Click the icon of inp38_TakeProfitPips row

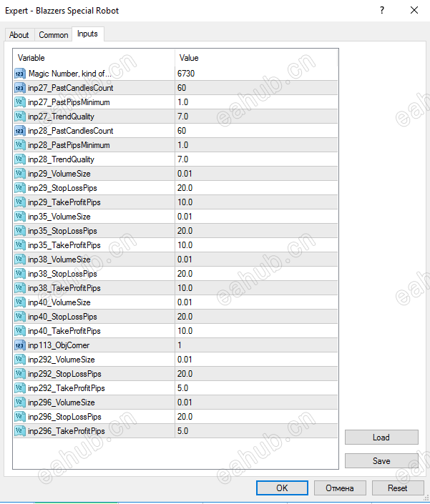point(19,288)
